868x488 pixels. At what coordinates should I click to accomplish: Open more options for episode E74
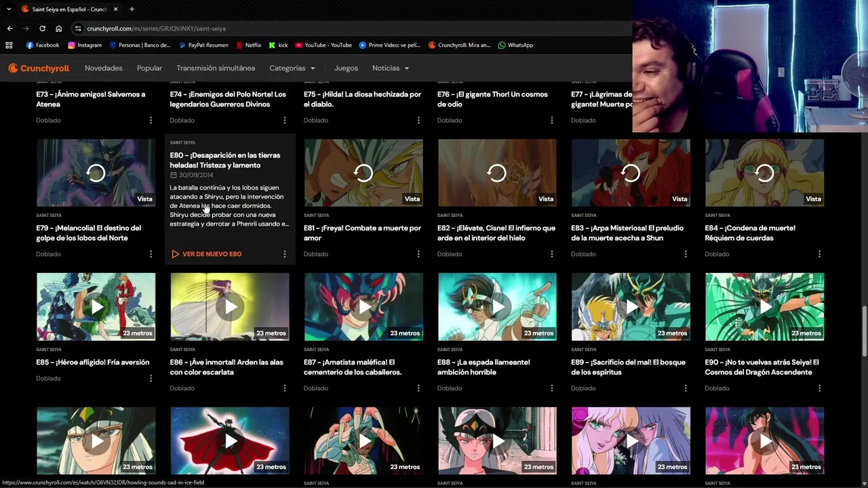click(284, 120)
